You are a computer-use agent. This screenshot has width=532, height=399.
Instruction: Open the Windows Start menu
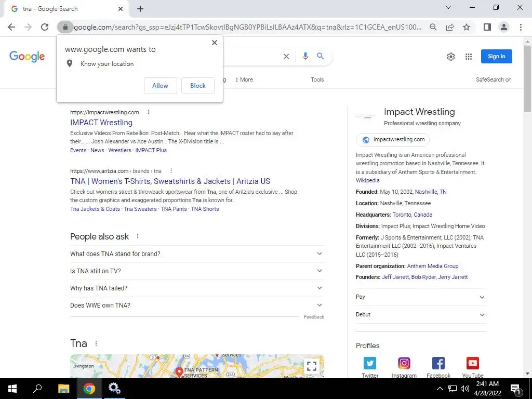tap(12, 389)
